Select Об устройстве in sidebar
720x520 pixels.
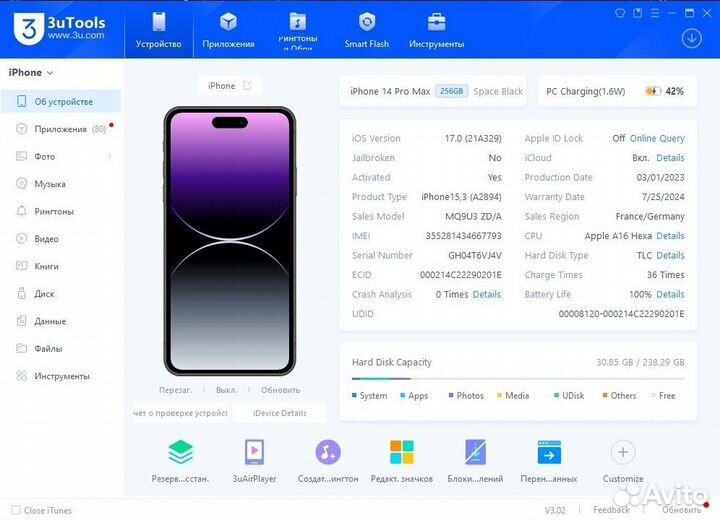point(61,102)
